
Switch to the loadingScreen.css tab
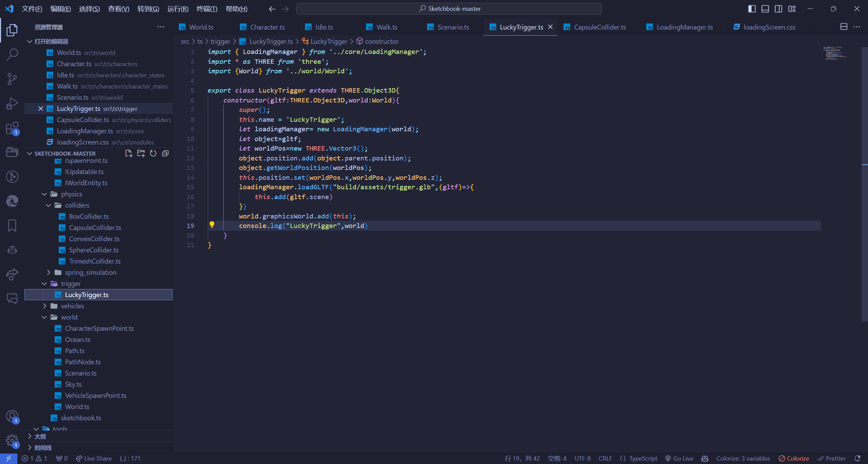pos(769,27)
